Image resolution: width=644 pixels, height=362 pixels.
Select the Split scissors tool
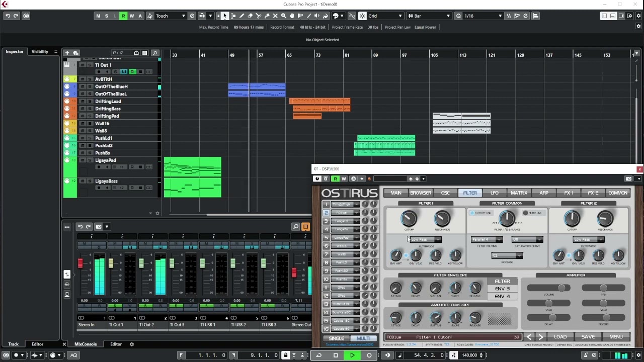point(258,16)
